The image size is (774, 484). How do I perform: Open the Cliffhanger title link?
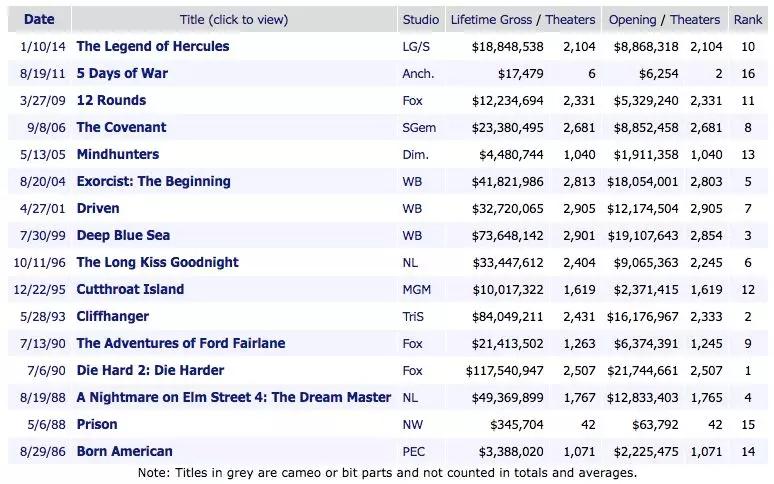(112, 316)
